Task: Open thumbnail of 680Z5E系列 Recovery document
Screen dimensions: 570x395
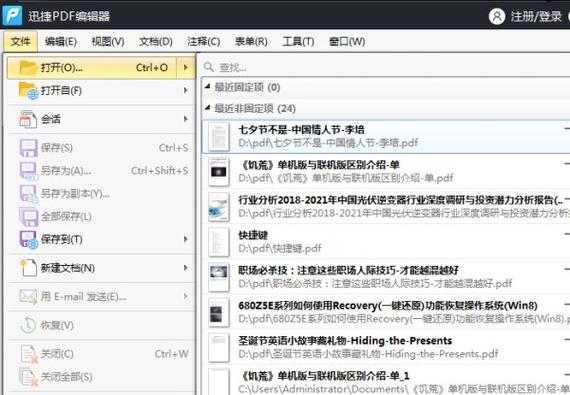Action: (x=219, y=313)
